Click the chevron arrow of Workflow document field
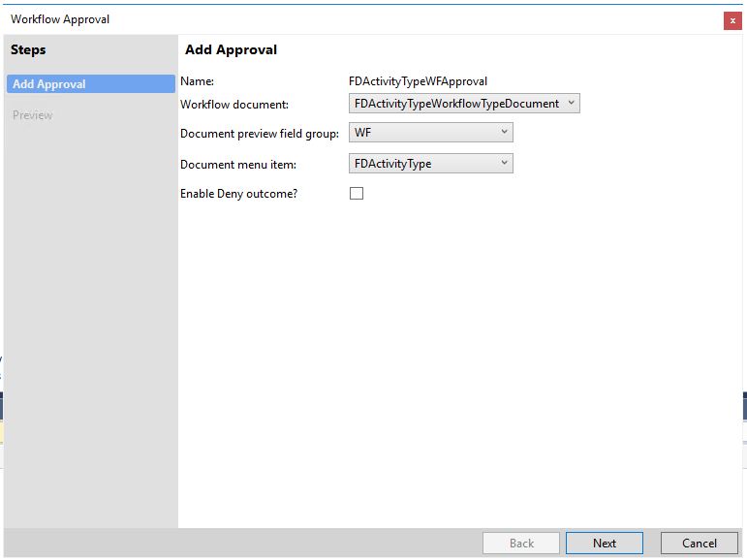 point(572,103)
